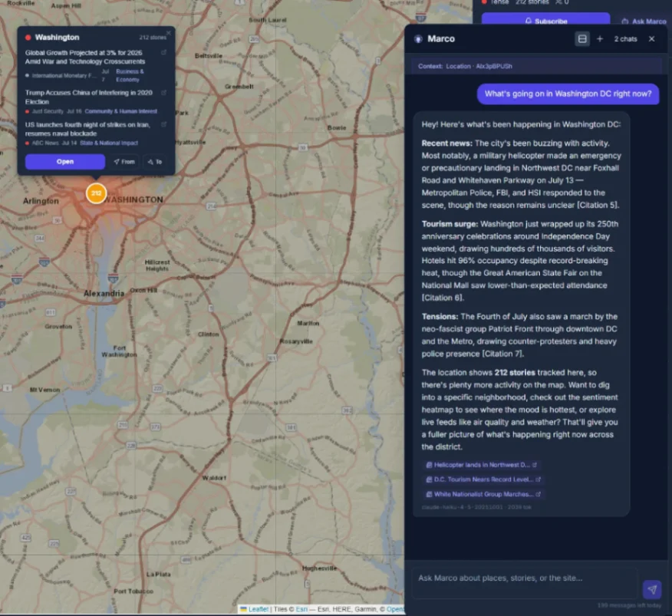Click the Clinton label on the map
This screenshot has width=672, height=616.
tap(209, 334)
